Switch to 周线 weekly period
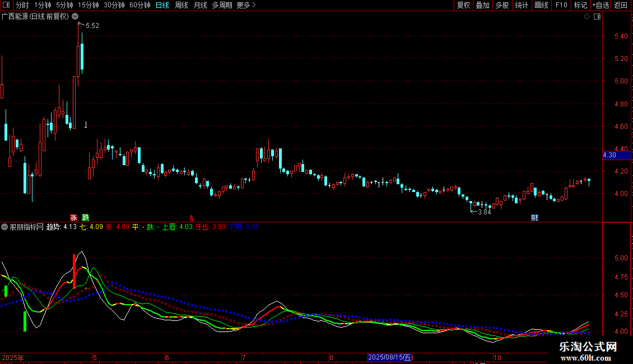The image size is (633, 364). coord(181,5)
